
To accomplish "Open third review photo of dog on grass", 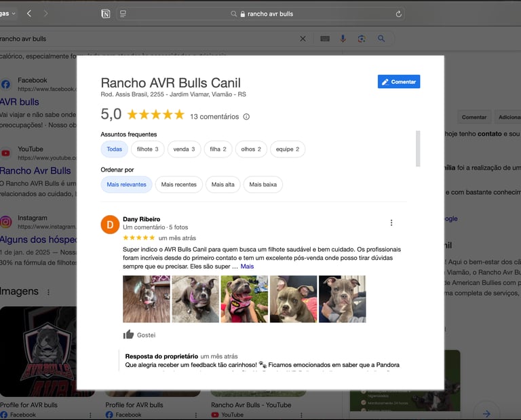I will (244, 299).
